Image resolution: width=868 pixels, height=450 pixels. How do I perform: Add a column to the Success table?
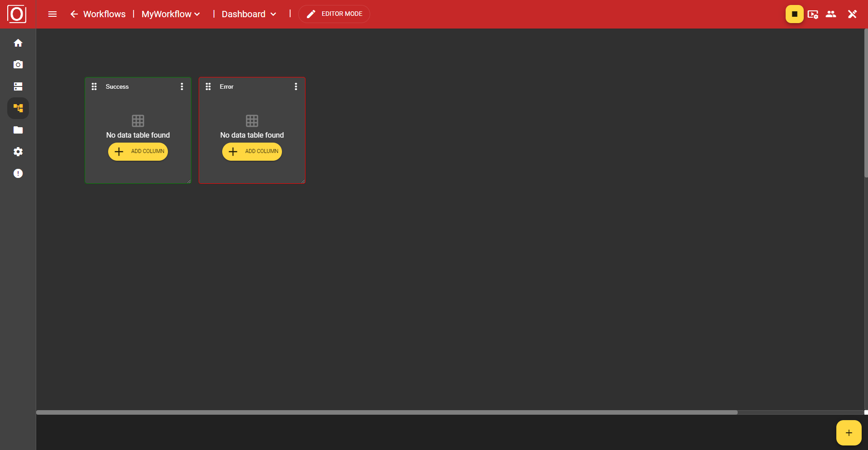[138, 151]
